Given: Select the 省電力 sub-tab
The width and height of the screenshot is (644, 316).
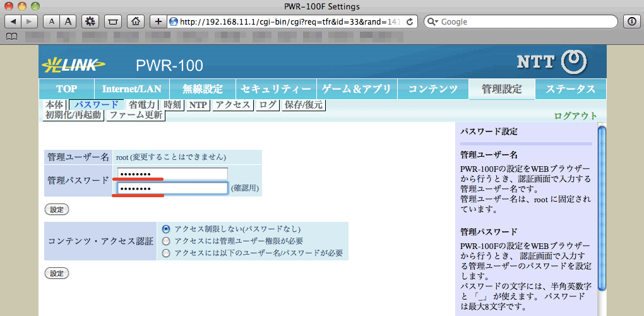Looking at the screenshot, I should (141, 105).
